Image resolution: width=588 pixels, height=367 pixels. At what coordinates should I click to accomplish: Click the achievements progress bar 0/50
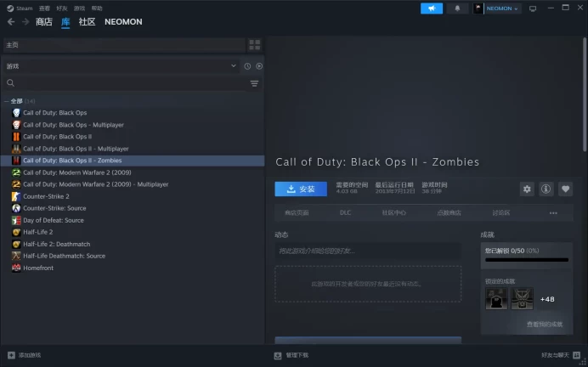point(527,259)
